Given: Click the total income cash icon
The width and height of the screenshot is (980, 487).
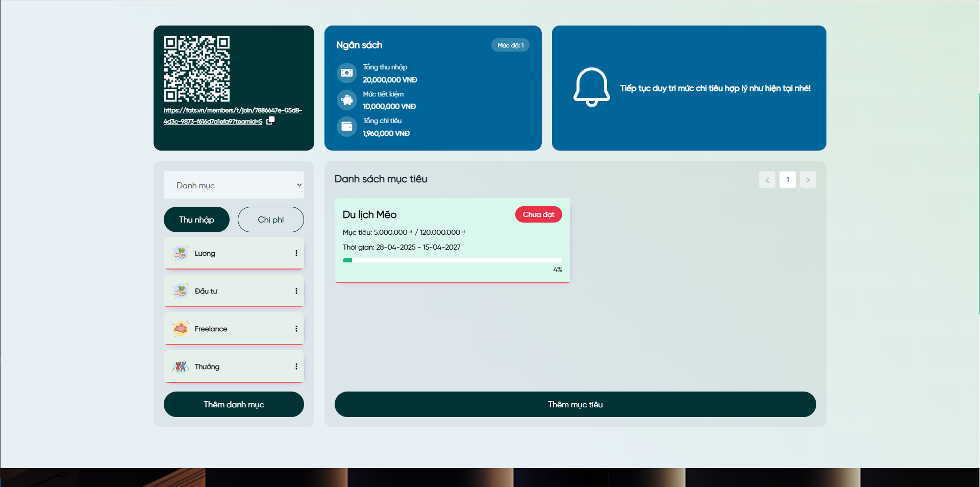Looking at the screenshot, I should click(x=347, y=73).
